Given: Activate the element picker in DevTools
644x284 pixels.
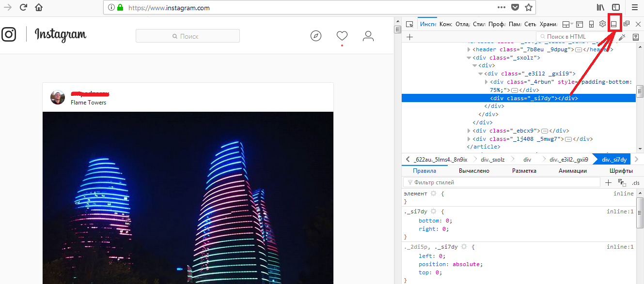Looking at the screenshot, I should coord(409,24).
